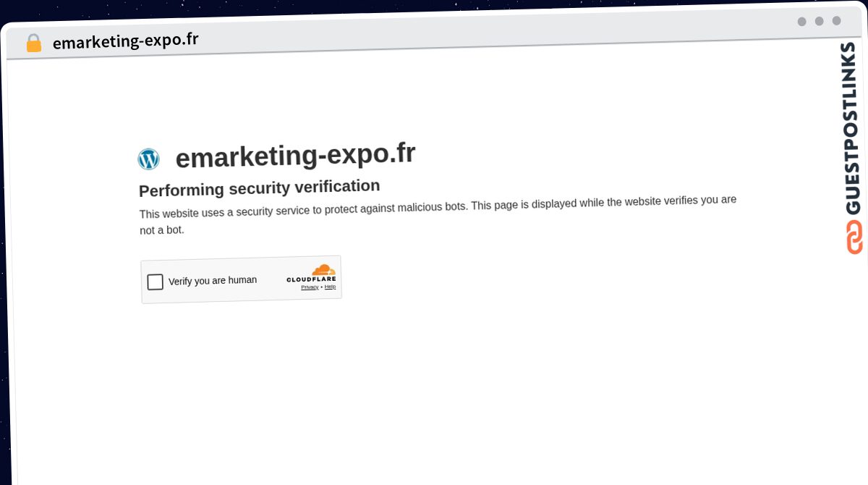This screenshot has height=485, width=868.
Task: Open the Cloudflare Privacy link
Action: (x=310, y=287)
